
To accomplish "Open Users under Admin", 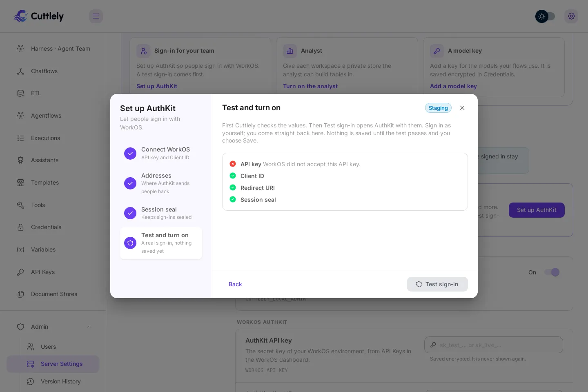I will click(x=53, y=347).
